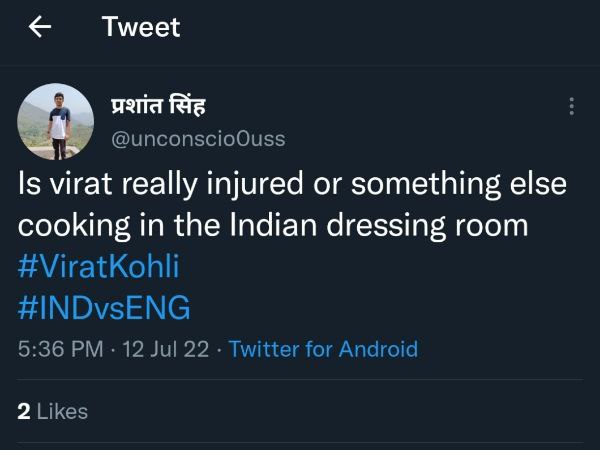Click the bold number 2 before Likes
Image resolution: width=600 pixels, height=450 pixels.
coord(24,411)
